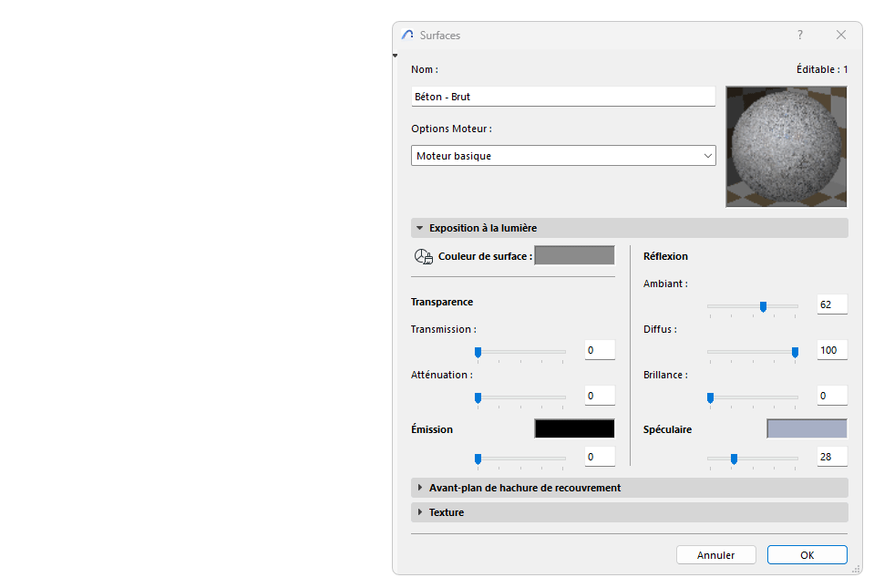
Task: Click the material preview sphere
Action: click(x=785, y=146)
